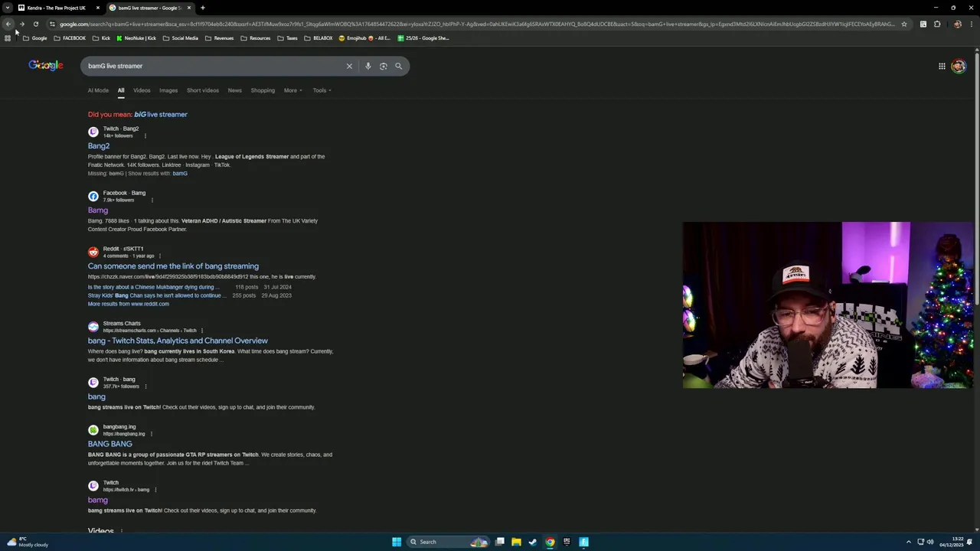
Task: Start voice search with the microphone icon
Action: coord(368,66)
